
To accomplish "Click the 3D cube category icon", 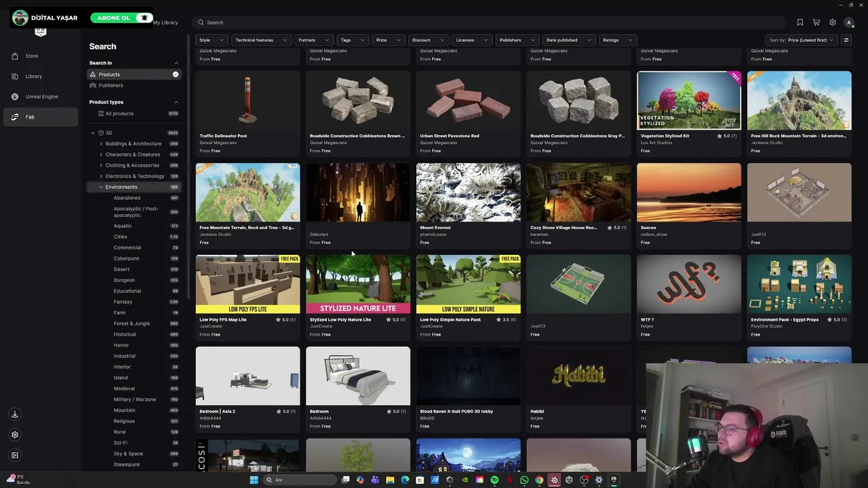I will point(100,133).
